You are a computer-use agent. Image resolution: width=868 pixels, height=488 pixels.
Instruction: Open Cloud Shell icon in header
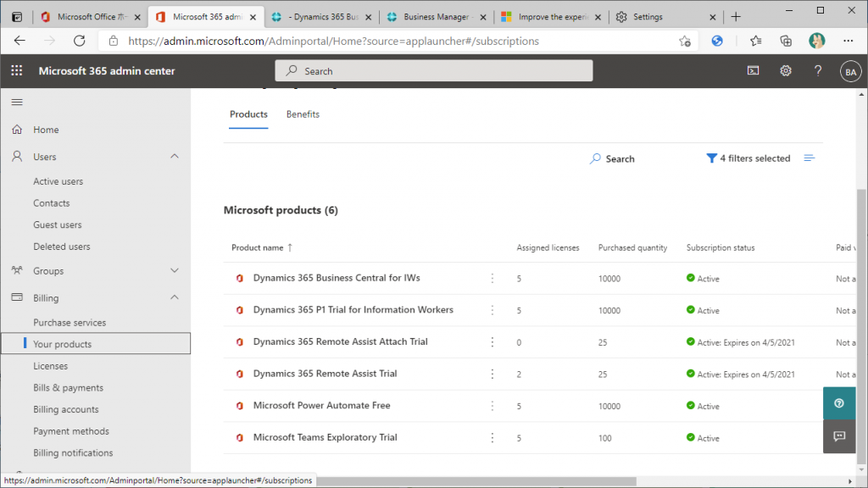754,71
